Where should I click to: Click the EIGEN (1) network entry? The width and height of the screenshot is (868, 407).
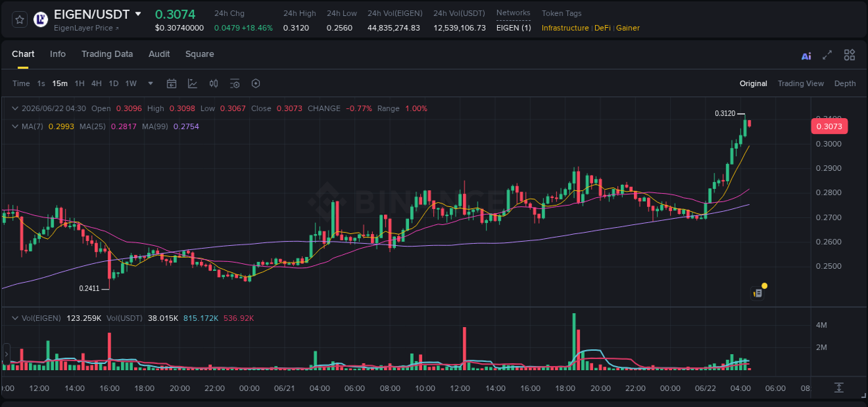coord(514,28)
